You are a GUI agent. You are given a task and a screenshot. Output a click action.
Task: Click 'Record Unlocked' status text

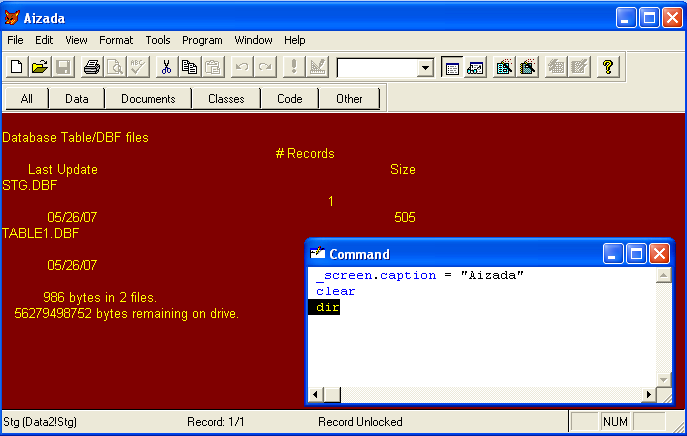click(360, 422)
